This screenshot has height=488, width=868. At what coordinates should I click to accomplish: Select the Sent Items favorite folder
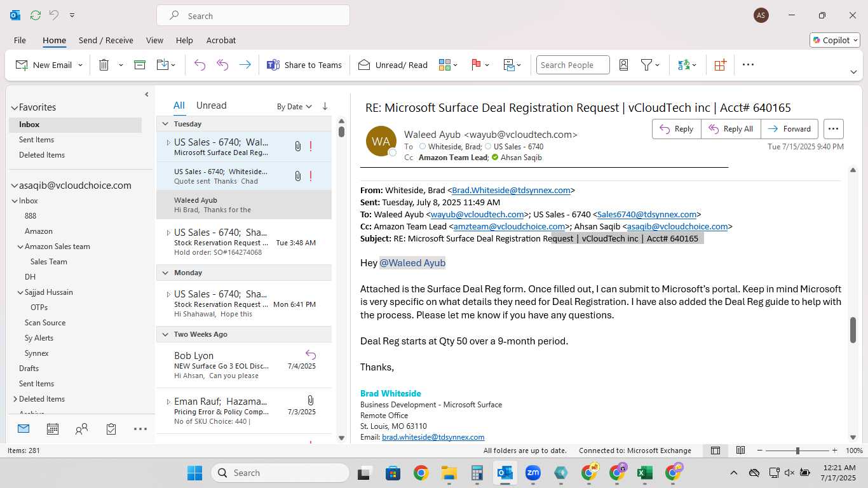tap(36, 140)
